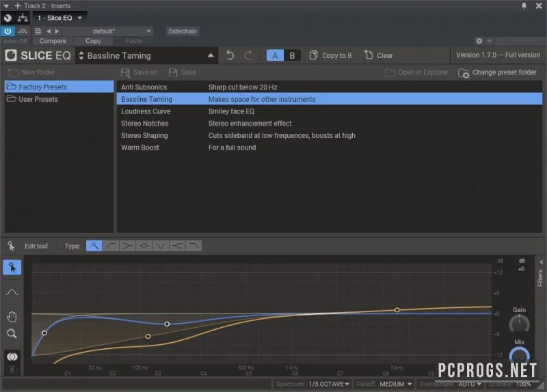Click the Compare button

[53, 41]
